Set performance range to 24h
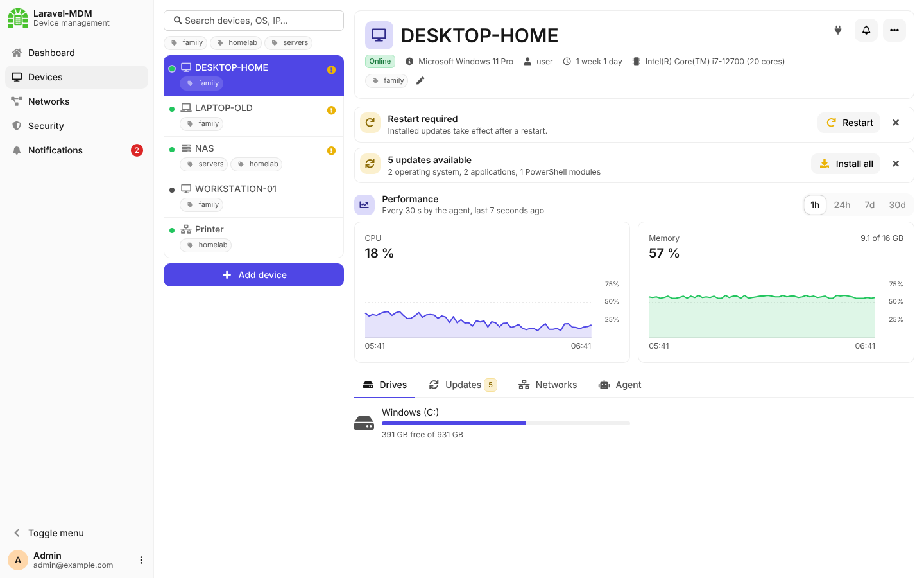924x578 pixels. (842, 205)
